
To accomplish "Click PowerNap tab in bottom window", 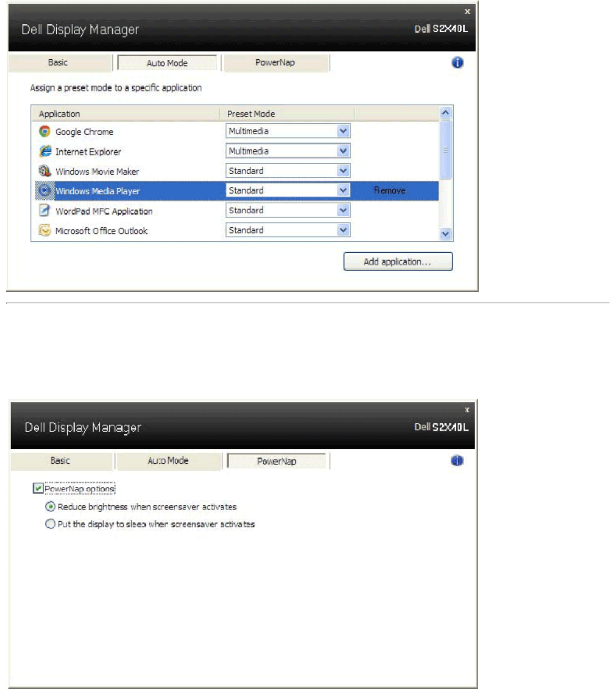I will point(277,461).
